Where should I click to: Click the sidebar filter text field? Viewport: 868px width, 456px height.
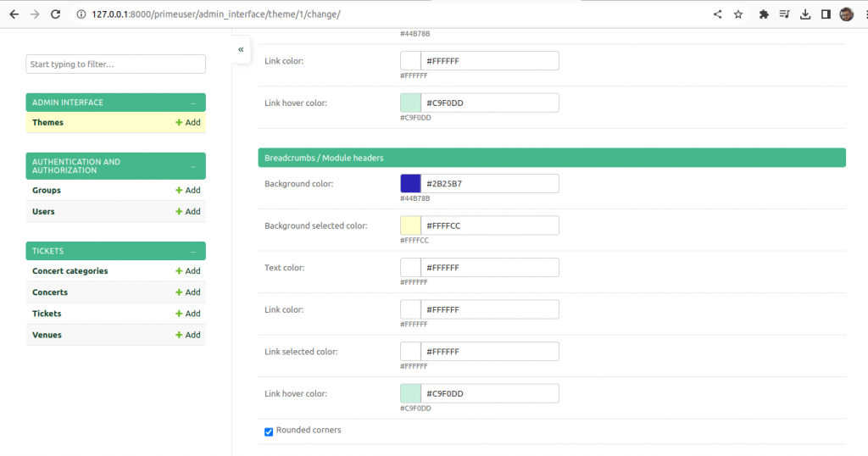tap(115, 64)
